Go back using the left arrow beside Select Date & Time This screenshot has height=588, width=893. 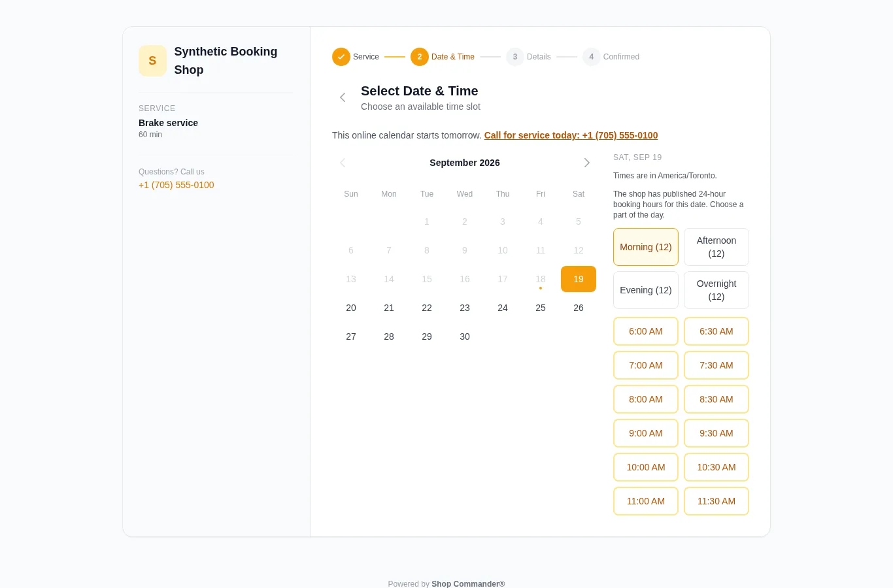(x=343, y=97)
